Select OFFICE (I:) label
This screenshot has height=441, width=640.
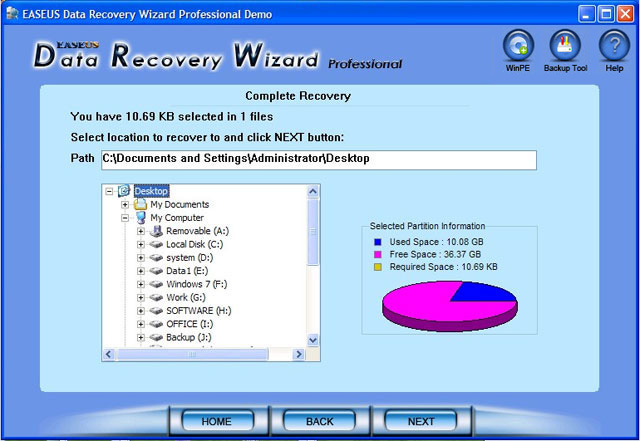pos(190,324)
